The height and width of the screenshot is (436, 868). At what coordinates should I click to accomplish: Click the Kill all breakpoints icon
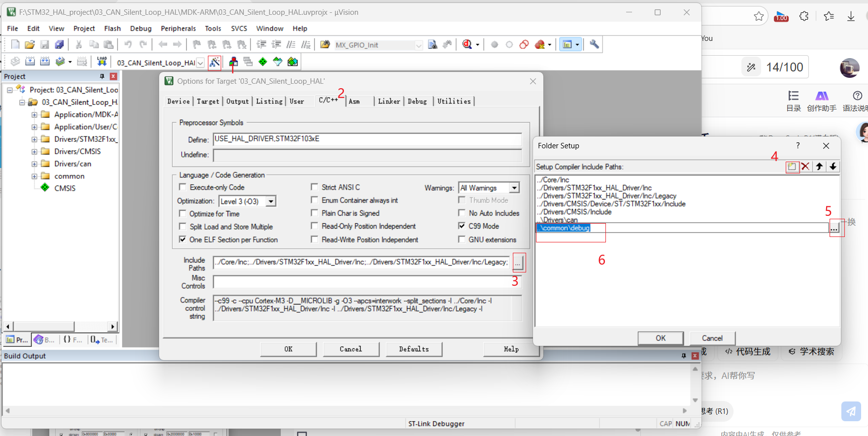point(540,45)
